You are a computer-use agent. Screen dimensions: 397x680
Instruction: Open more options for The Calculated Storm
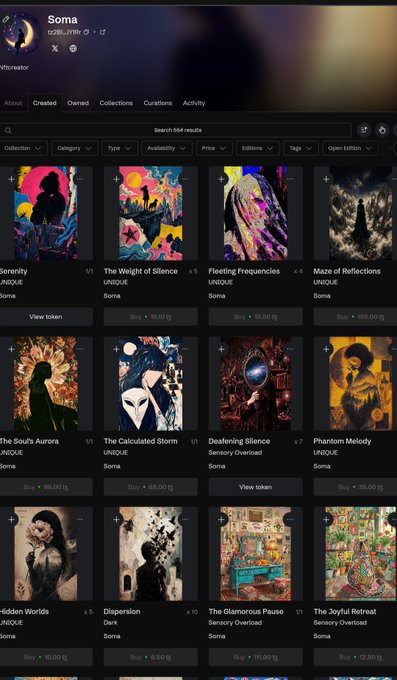(185, 349)
